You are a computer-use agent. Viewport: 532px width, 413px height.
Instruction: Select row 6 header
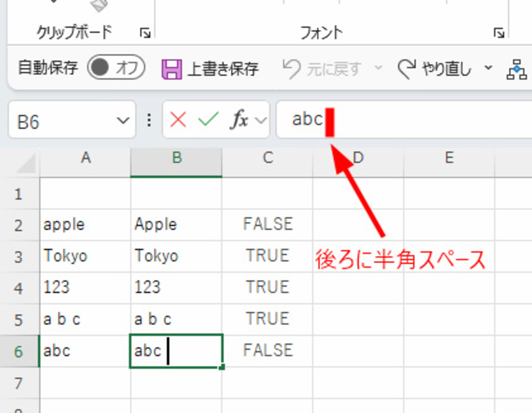point(19,351)
